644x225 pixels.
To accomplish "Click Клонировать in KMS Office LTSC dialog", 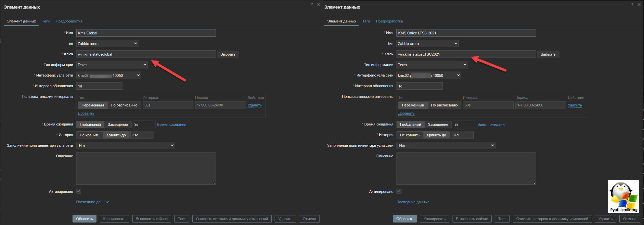I will tap(434, 219).
